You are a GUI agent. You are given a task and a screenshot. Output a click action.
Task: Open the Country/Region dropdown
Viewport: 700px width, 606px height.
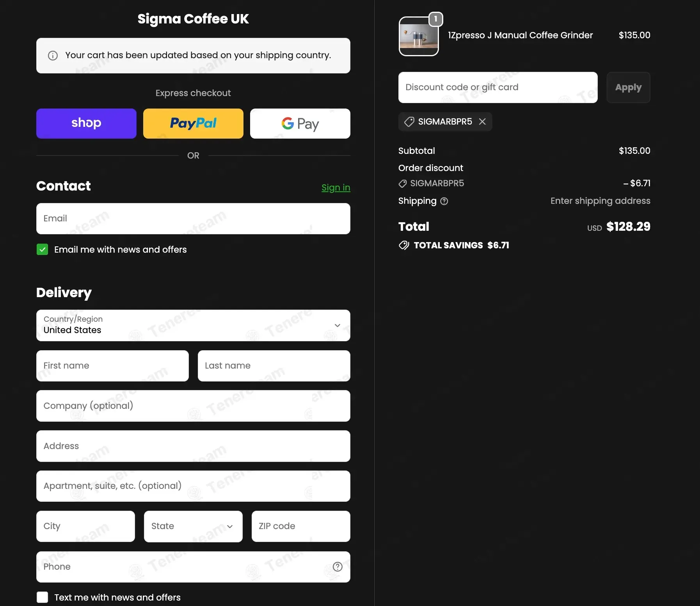[193, 325]
